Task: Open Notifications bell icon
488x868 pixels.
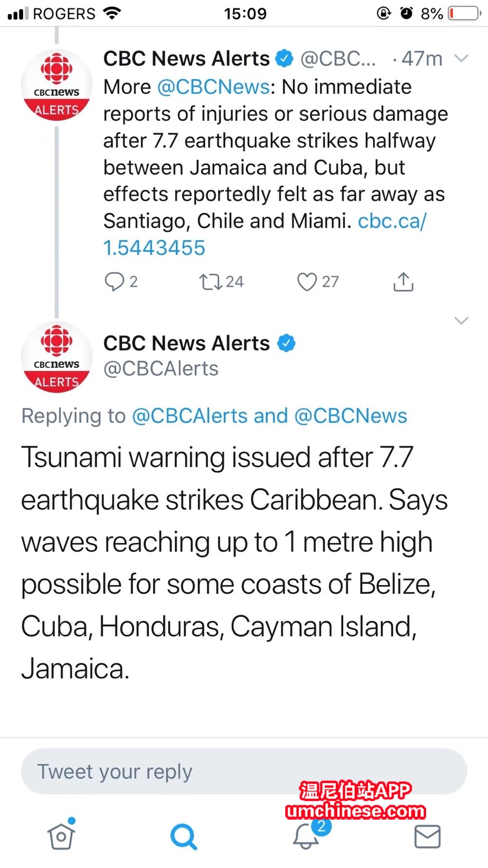Action: pyautogui.click(x=306, y=836)
